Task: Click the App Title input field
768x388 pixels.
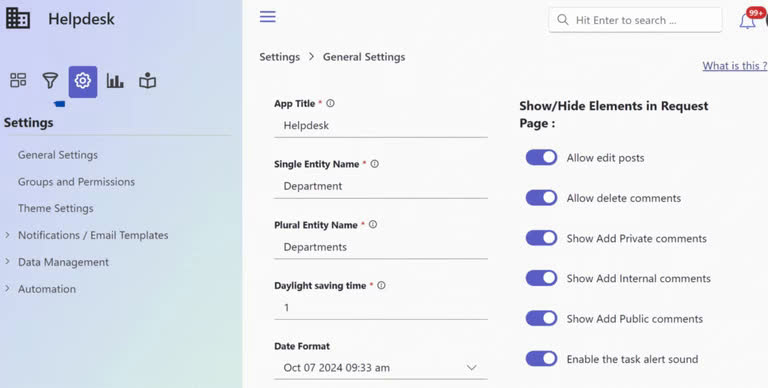Action: [381, 125]
